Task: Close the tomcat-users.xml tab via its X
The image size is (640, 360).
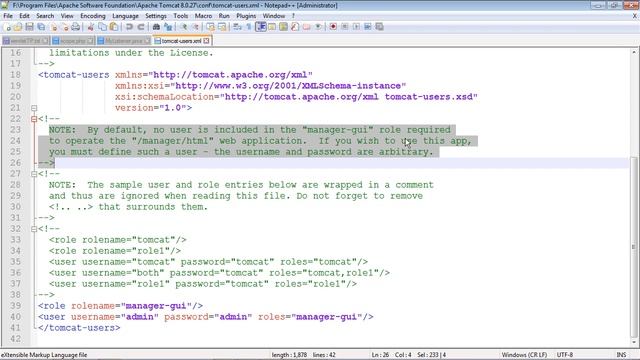Action: point(207,41)
